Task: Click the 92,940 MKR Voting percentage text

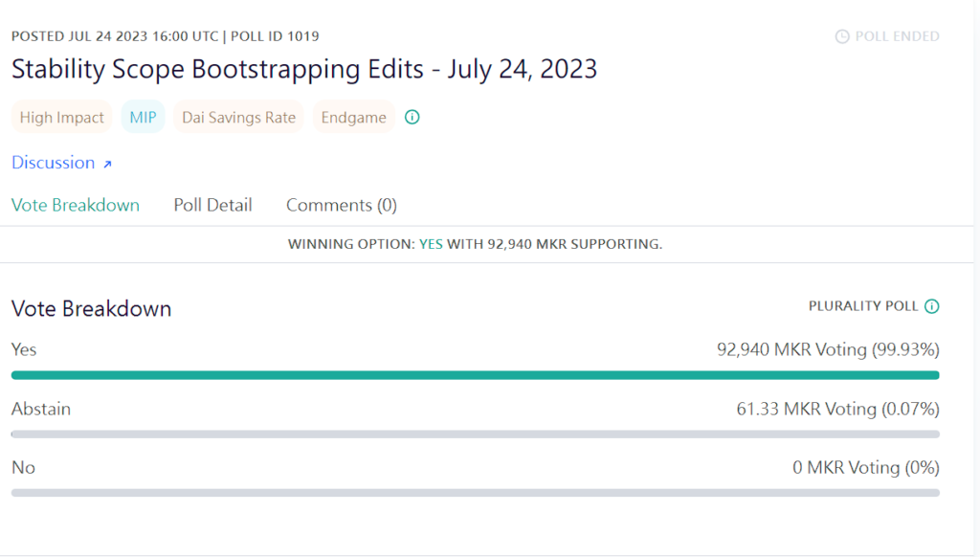Action: tap(828, 349)
